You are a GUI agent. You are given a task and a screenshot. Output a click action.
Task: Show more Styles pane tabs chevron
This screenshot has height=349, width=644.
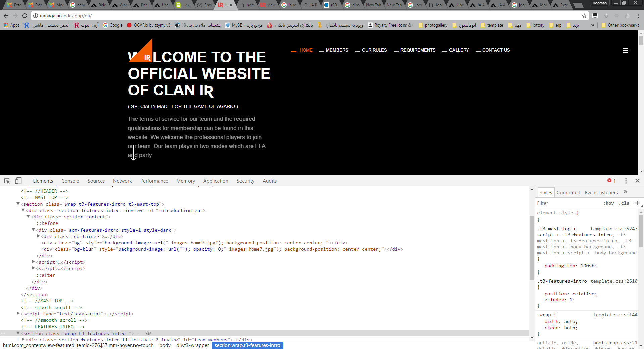(625, 192)
